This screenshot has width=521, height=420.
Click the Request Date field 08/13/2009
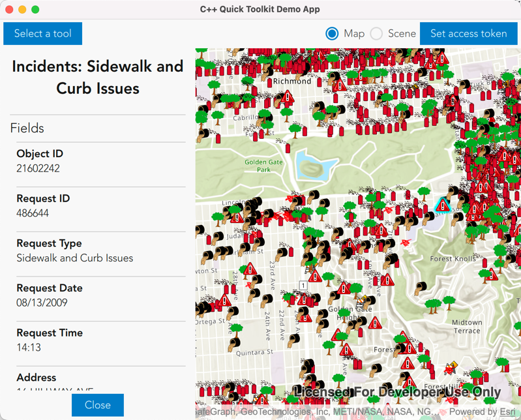42,303
